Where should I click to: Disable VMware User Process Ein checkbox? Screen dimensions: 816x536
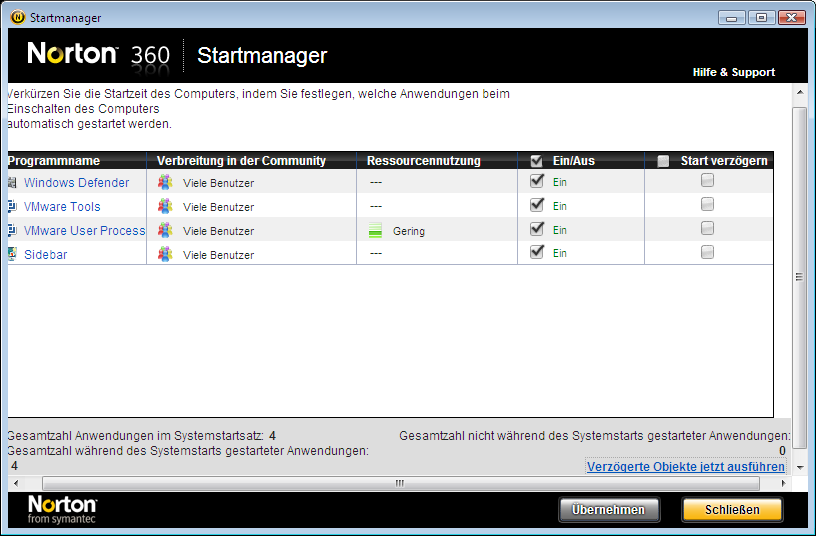coord(537,228)
